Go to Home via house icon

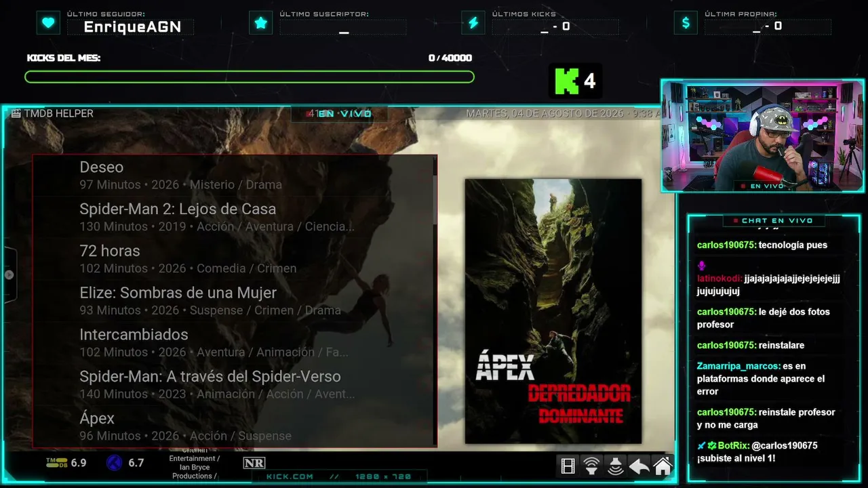tap(663, 466)
